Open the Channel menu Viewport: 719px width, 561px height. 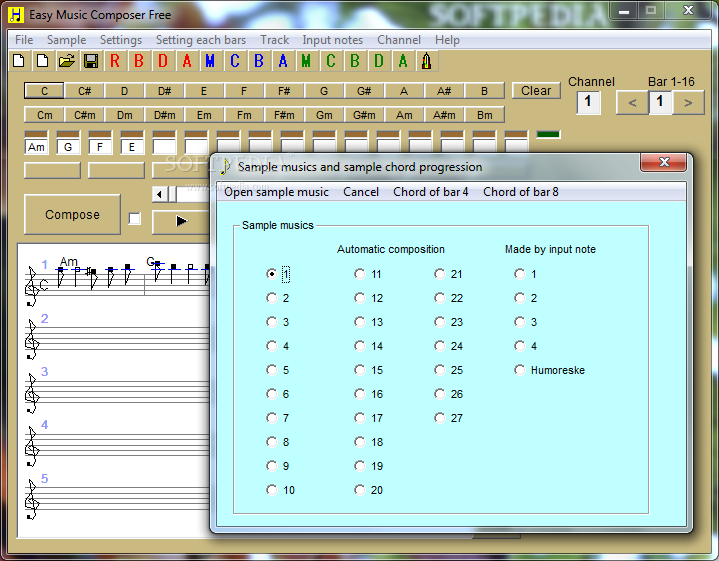tap(399, 40)
